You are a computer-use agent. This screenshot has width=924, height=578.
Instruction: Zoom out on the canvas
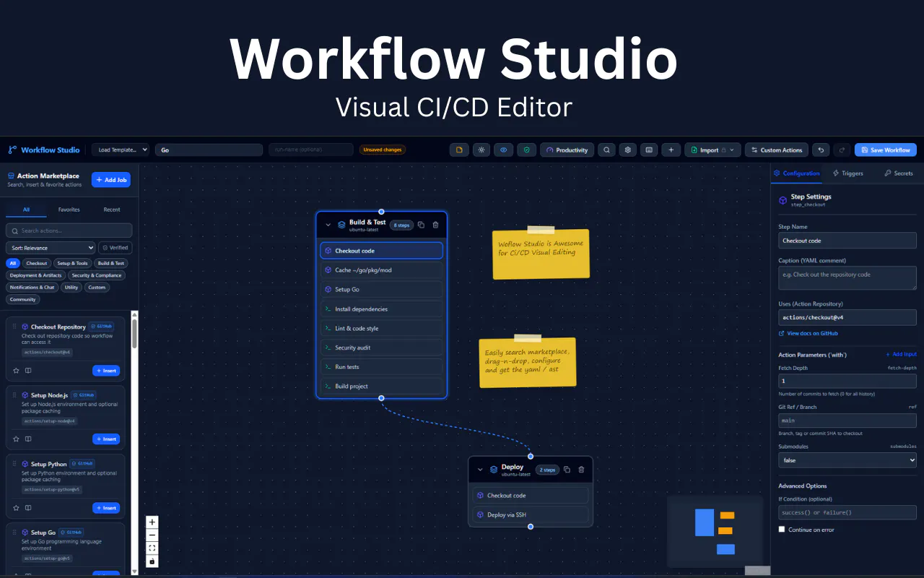click(152, 535)
